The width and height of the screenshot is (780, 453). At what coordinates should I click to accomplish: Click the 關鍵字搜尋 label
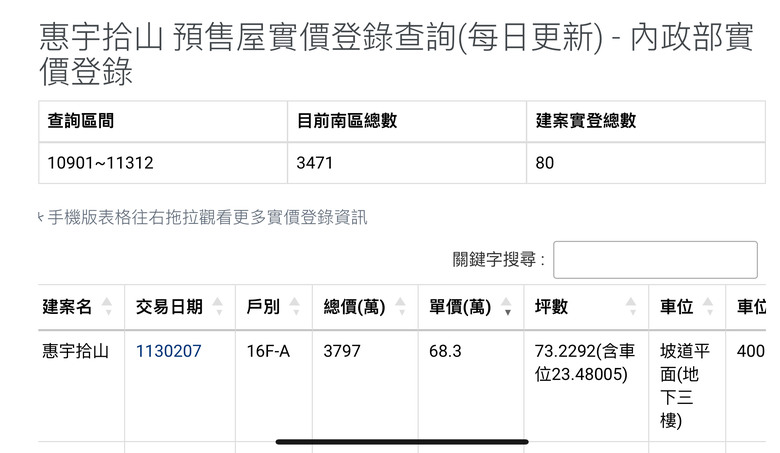pyautogui.click(x=498, y=260)
